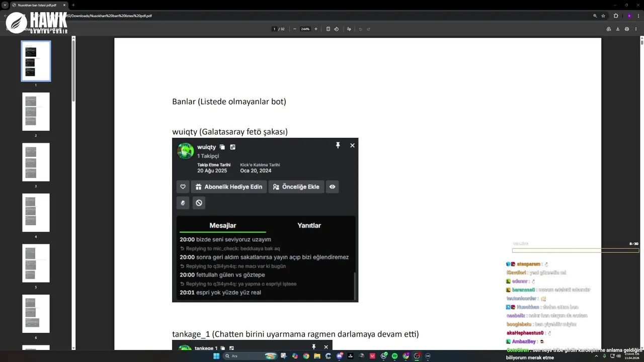Close the Nusokhan ban listesi tab

(64, 5)
